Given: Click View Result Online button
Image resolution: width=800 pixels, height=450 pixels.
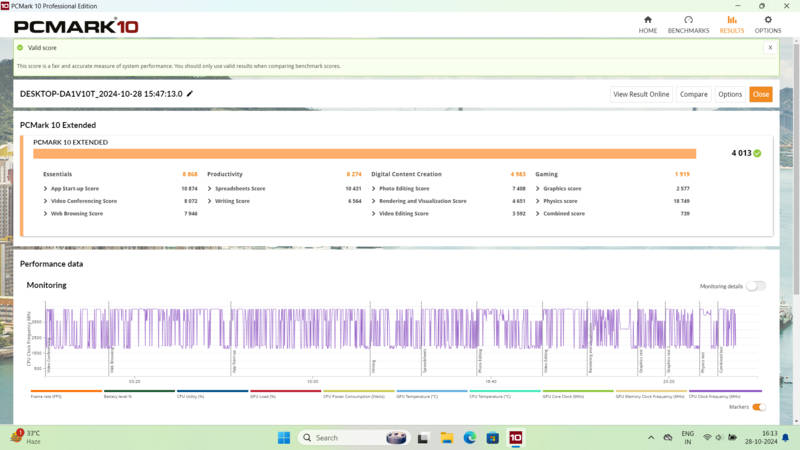Looking at the screenshot, I should pos(641,94).
